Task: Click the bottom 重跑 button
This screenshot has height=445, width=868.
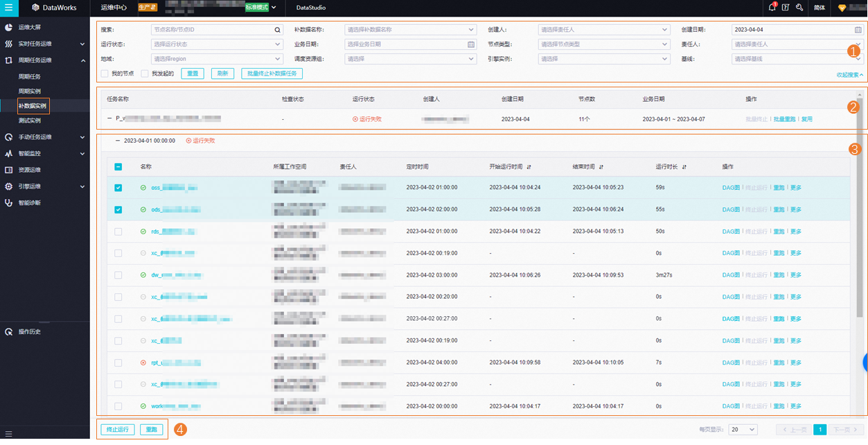Action: pos(151,430)
